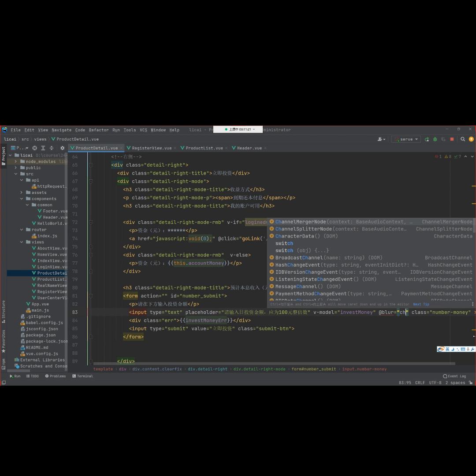Click the locate-in-project target icon
Image resolution: width=476 pixels, height=476 pixels.
point(34,148)
